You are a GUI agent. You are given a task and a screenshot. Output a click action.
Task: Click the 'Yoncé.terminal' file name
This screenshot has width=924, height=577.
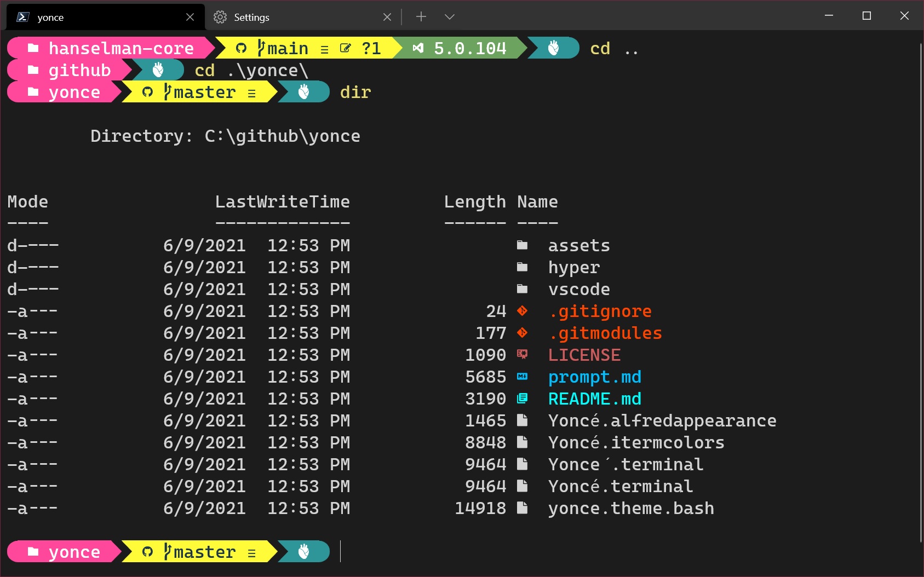[x=621, y=486]
